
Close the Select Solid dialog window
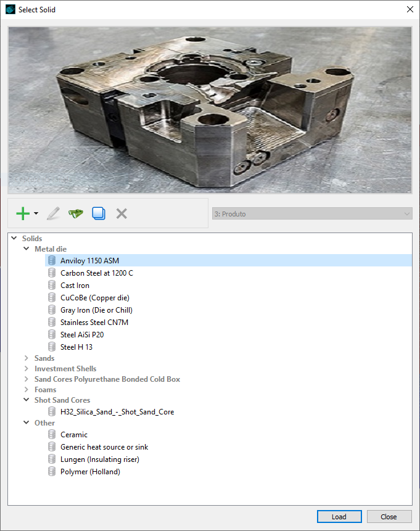click(x=410, y=9)
